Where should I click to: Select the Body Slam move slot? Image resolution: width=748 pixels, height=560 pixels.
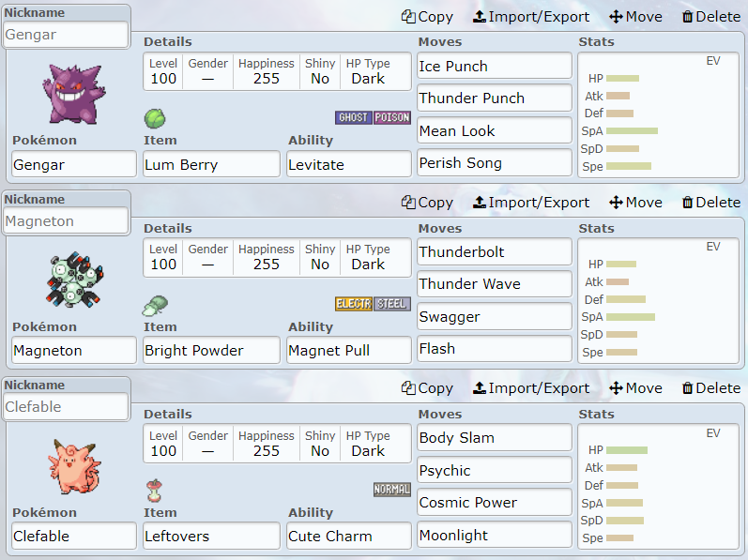point(495,437)
